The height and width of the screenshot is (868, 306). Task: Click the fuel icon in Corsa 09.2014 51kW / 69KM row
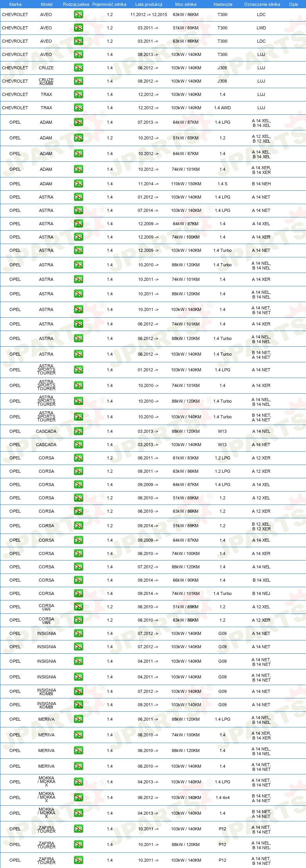pyautogui.click(x=78, y=526)
